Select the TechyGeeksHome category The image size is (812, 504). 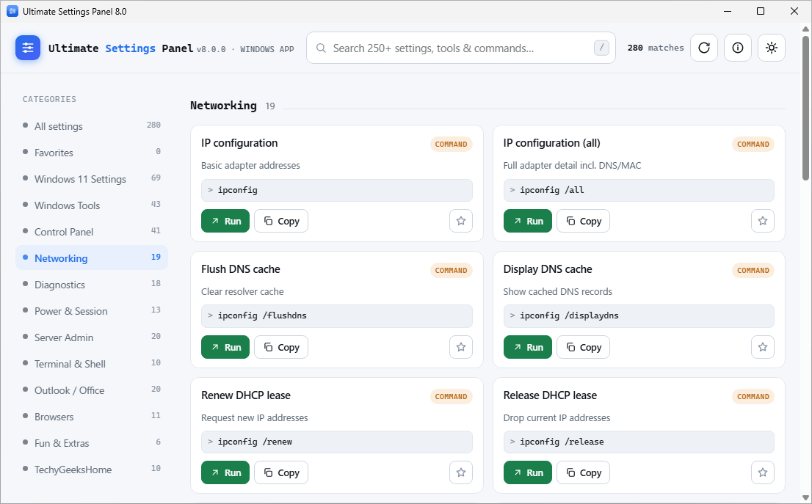point(92,469)
